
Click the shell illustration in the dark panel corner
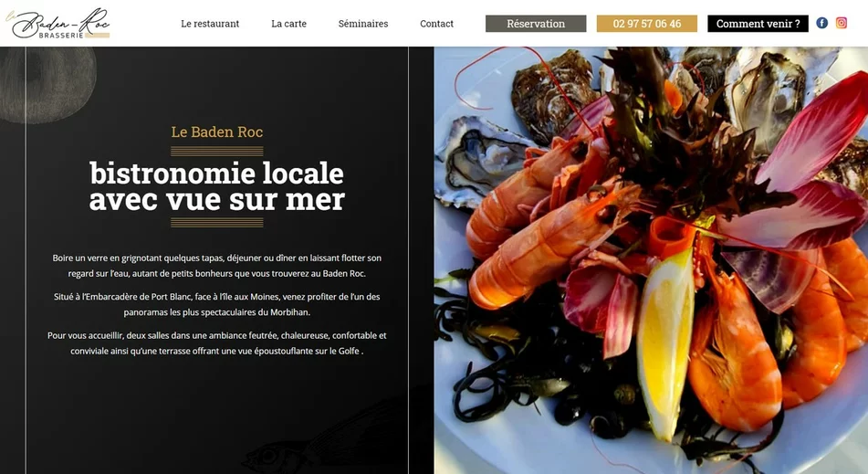[x=47, y=83]
